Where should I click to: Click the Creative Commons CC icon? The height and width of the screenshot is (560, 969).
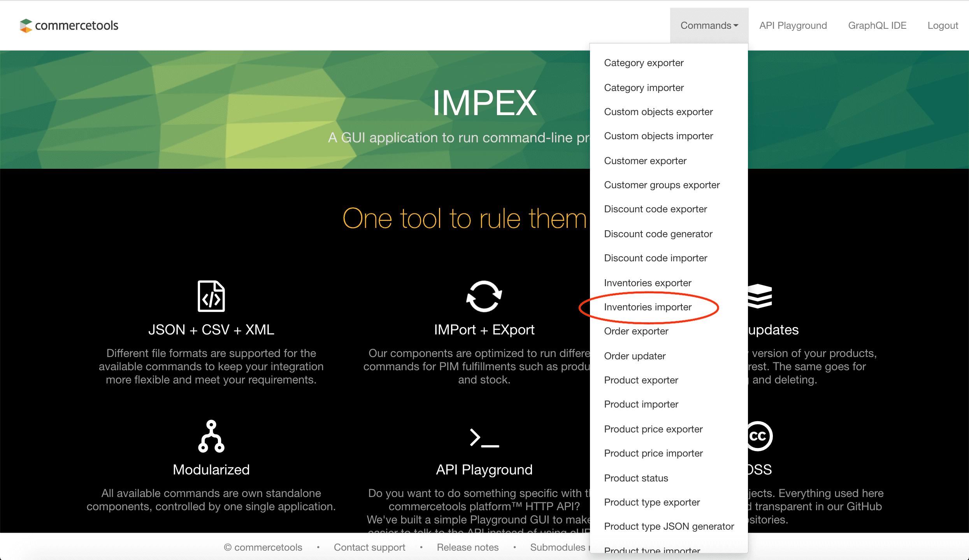759,436
